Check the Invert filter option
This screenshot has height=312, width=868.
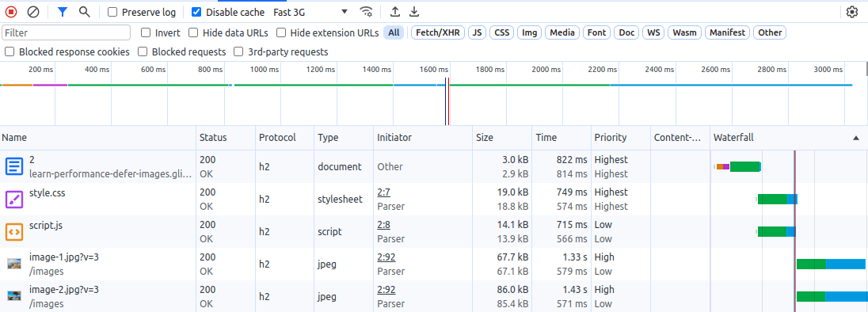click(x=146, y=32)
